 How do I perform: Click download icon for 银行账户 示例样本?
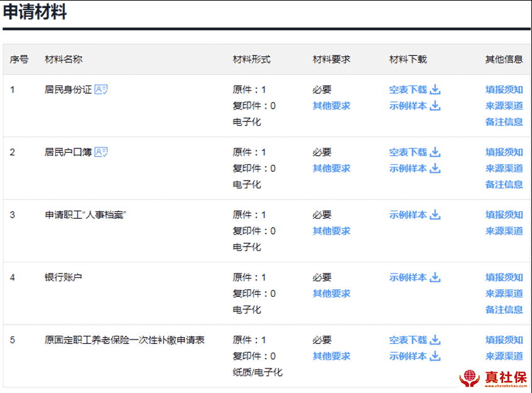[x=435, y=277]
